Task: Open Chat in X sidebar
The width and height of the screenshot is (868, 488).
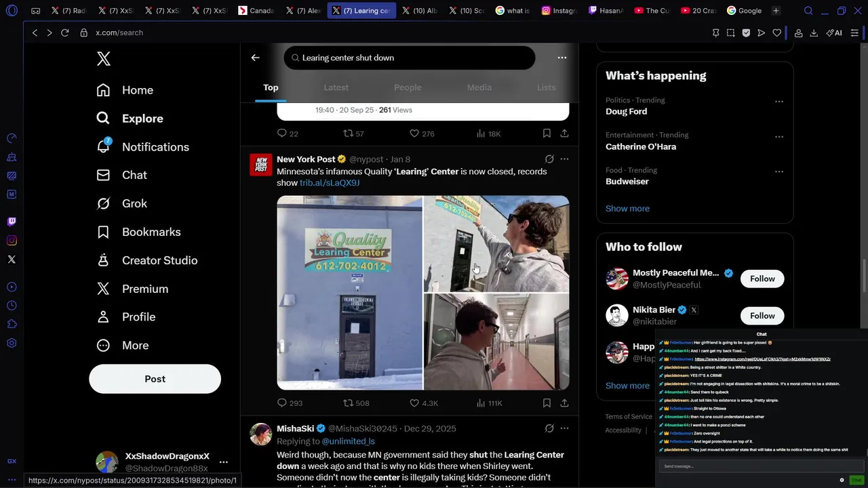Action: click(121, 175)
